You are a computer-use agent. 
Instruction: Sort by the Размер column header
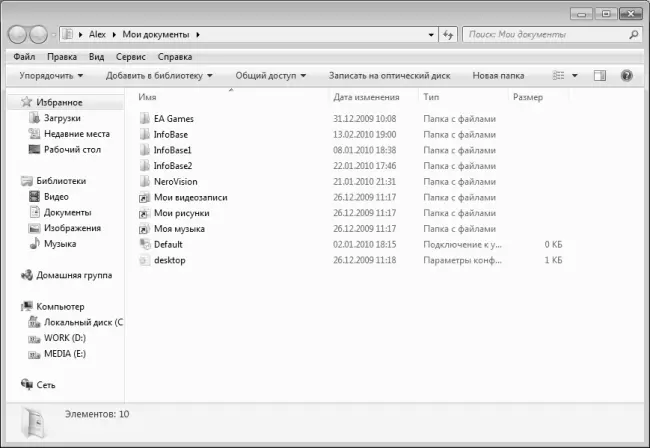click(x=528, y=97)
